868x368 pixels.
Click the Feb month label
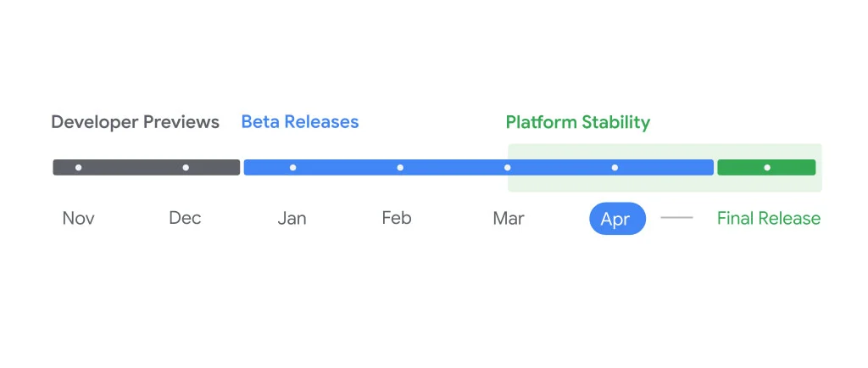click(x=397, y=219)
